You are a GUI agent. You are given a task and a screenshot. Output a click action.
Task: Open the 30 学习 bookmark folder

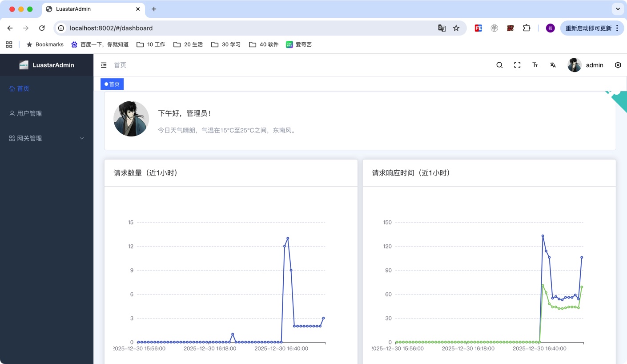[x=226, y=44]
